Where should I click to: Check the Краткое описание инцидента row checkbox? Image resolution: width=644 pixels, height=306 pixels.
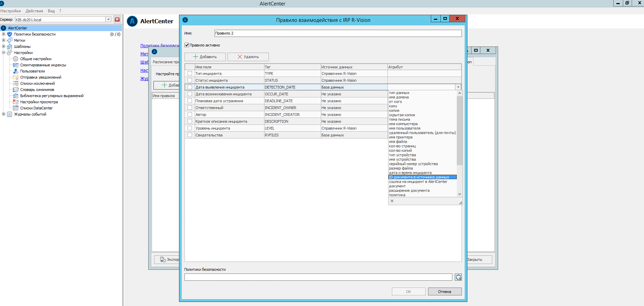click(x=190, y=121)
